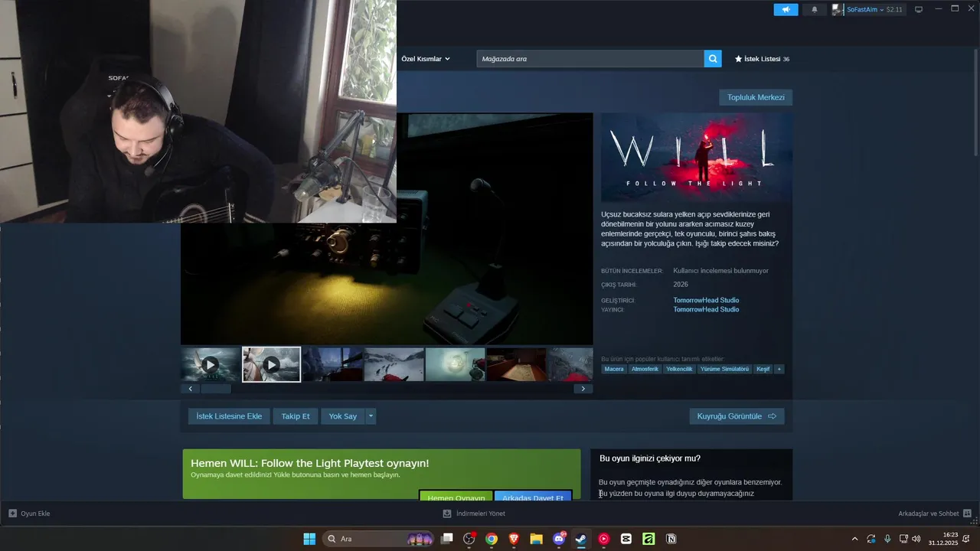Play the first trailer video thumbnail
The width and height of the screenshot is (980, 551).
211,364
